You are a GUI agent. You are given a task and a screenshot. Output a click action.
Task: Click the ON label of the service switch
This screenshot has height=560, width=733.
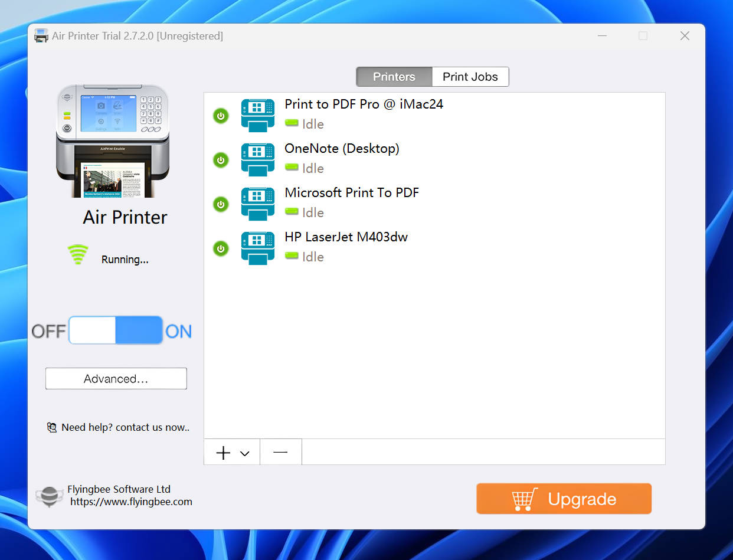[x=178, y=332]
